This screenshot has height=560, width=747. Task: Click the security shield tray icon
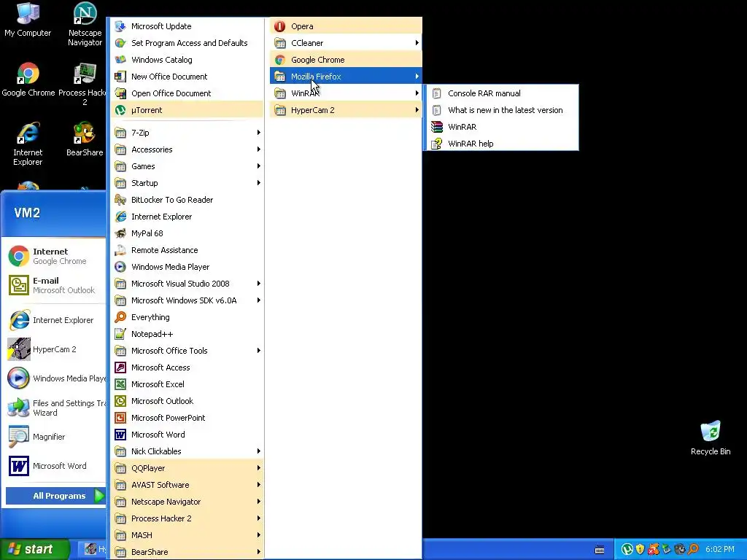[x=640, y=550]
